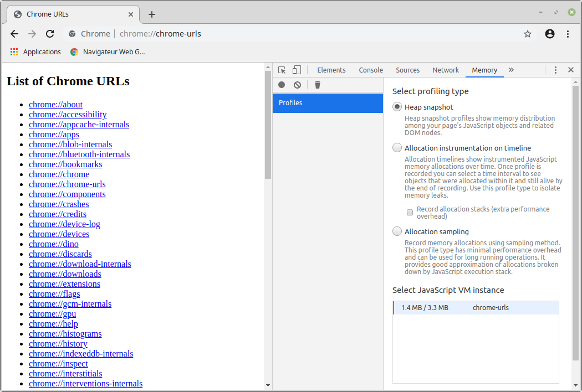582x392 pixels.
Task: Switch to the Network tab
Action: [x=446, y=70]
